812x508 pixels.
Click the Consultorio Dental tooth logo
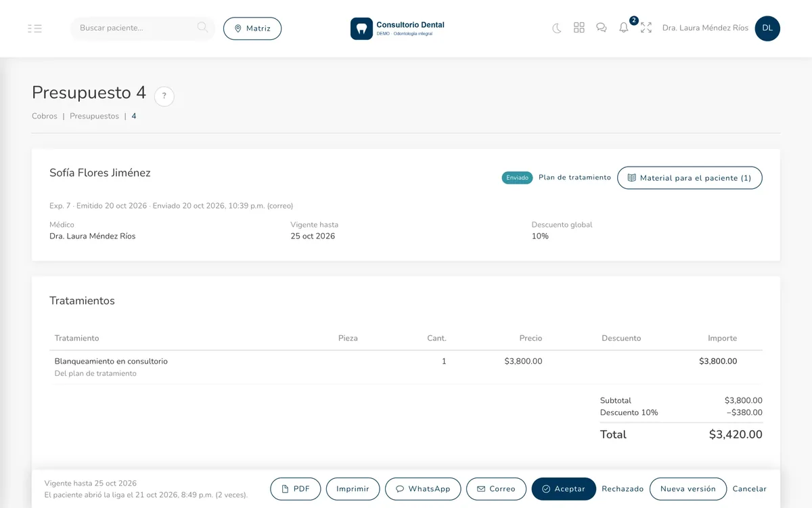coord(361,28)
